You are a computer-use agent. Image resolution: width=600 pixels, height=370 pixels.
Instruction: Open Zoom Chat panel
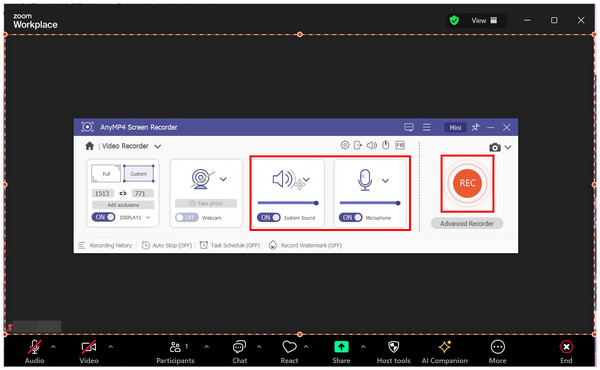pyautogui.click(x=240, y=352)
